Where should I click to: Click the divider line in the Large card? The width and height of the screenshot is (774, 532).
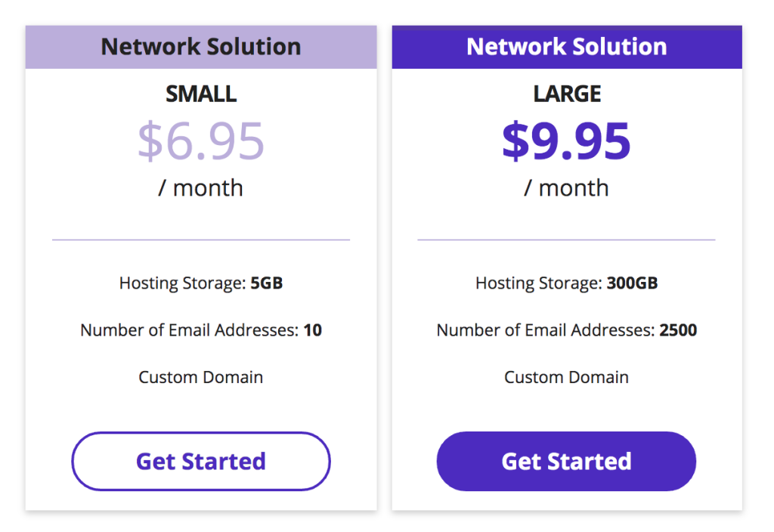[566, 240]
